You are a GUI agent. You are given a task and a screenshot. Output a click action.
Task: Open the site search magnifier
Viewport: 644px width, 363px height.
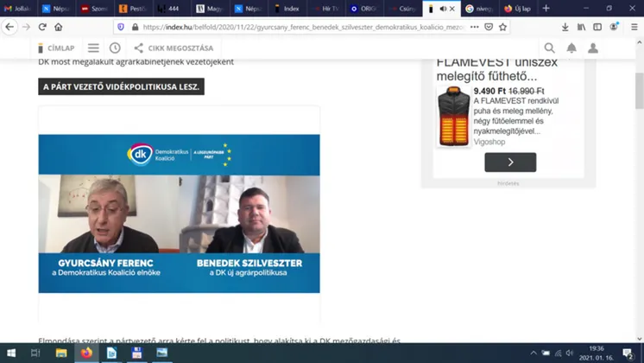pos(550,48)
